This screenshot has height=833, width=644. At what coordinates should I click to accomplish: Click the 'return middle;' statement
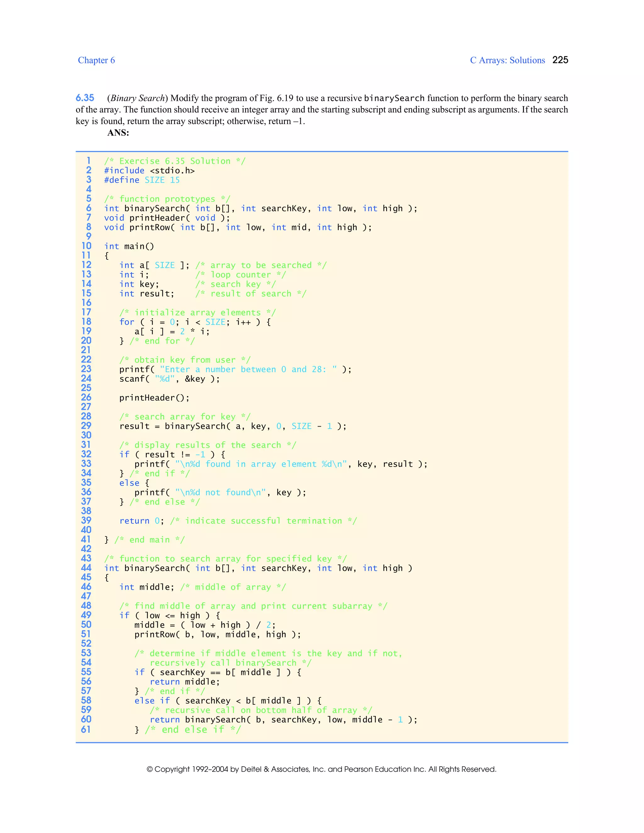(x=185, y=681)
